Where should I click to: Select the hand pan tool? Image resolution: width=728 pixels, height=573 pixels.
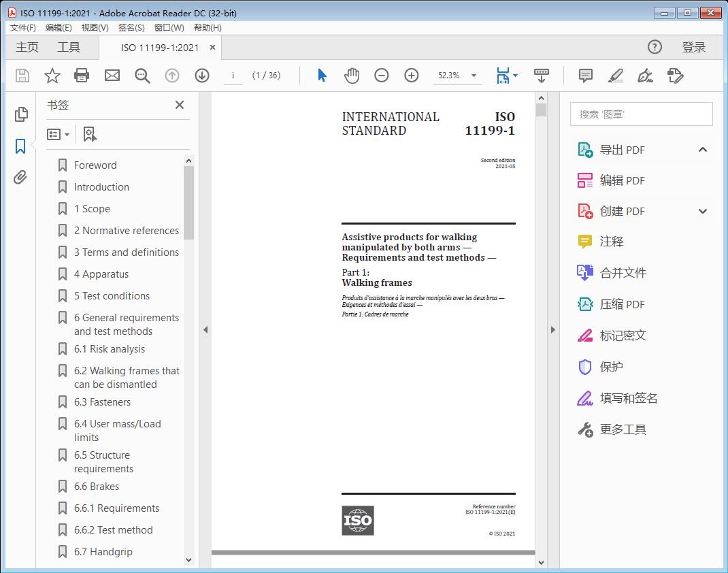[x=352, y=76]
